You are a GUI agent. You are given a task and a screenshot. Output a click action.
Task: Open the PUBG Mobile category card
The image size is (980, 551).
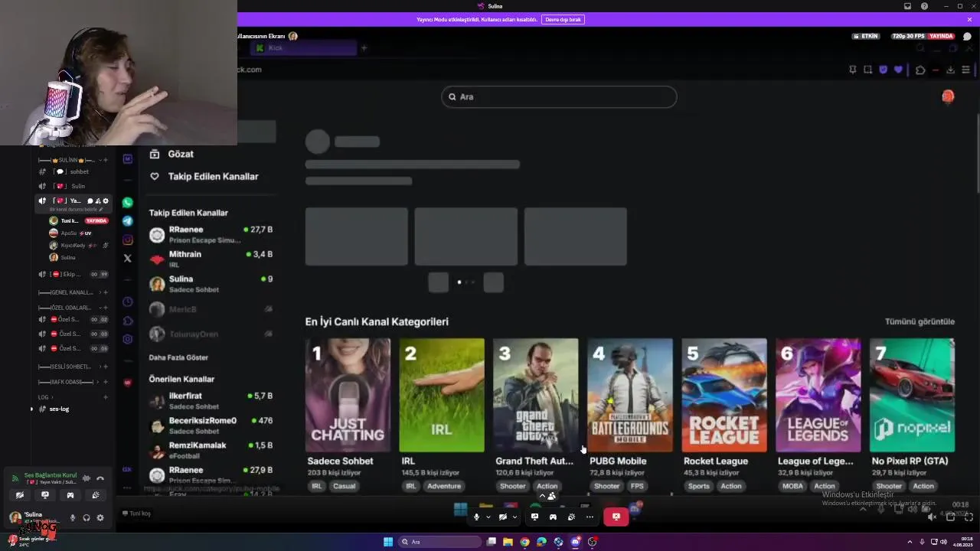(x=630, y=395)
